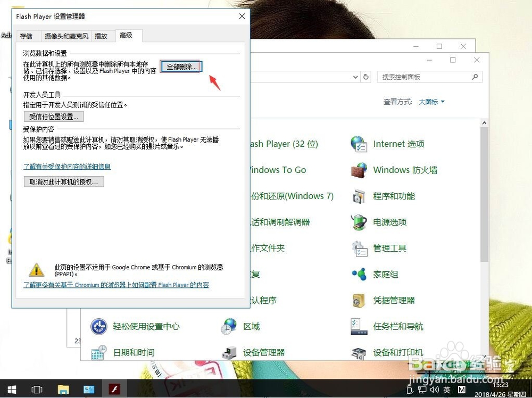
Task: Close the Flash Player 设置管理器 dialog
Action: [242, 16]
